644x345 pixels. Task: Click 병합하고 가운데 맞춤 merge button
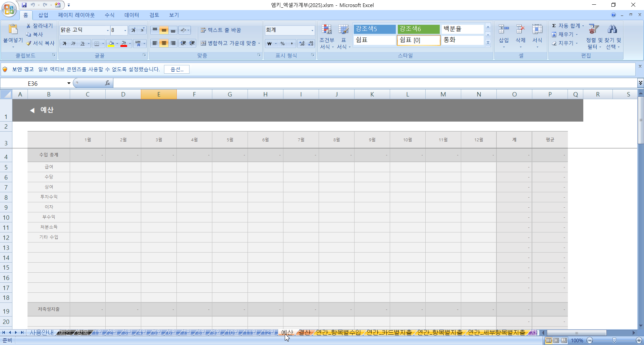(x=228, y=43)
